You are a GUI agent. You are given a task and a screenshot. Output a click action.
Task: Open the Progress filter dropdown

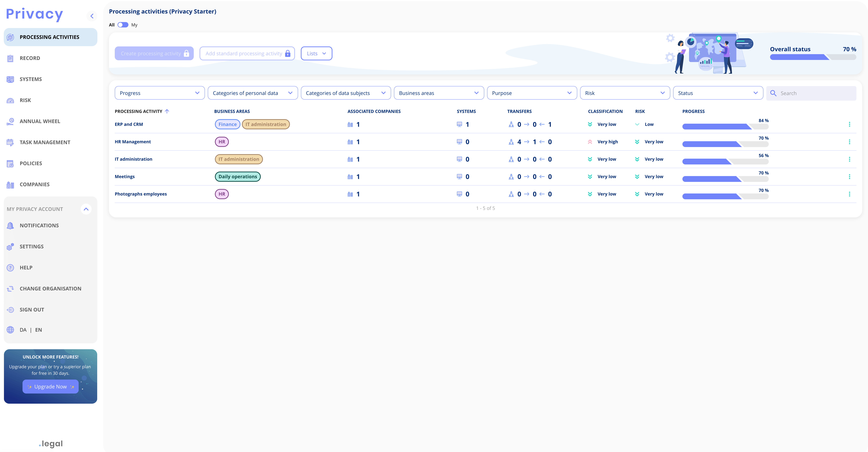pyautogui.click(x=159, y=93)
